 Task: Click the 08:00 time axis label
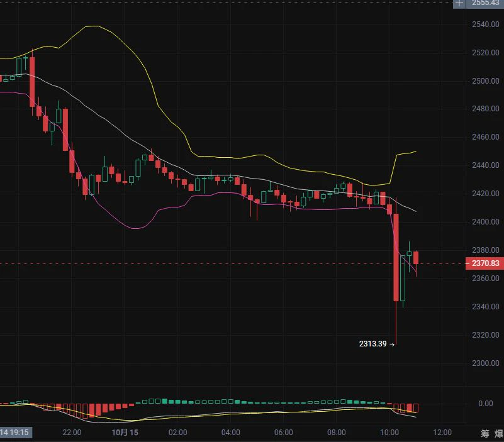pyautogui.click(x=337, y=433)
